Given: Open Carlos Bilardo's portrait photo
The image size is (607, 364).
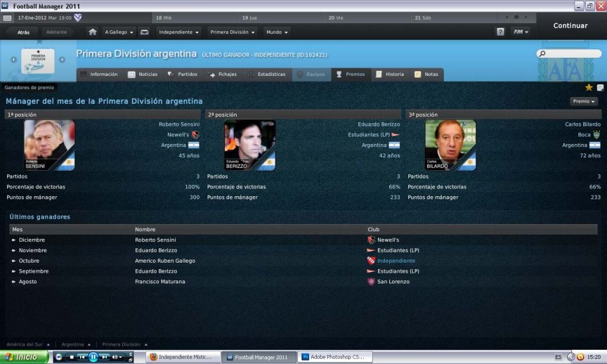Looking at the screenshot, I should [x=450, y=145].
